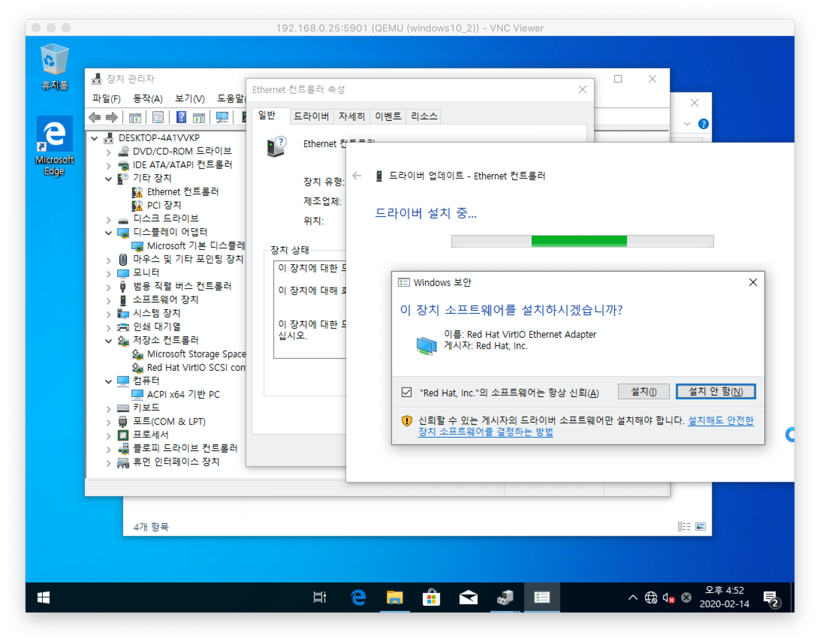Click the 설치(I) install button
820x644 pixels.
(x=644, y=391)
